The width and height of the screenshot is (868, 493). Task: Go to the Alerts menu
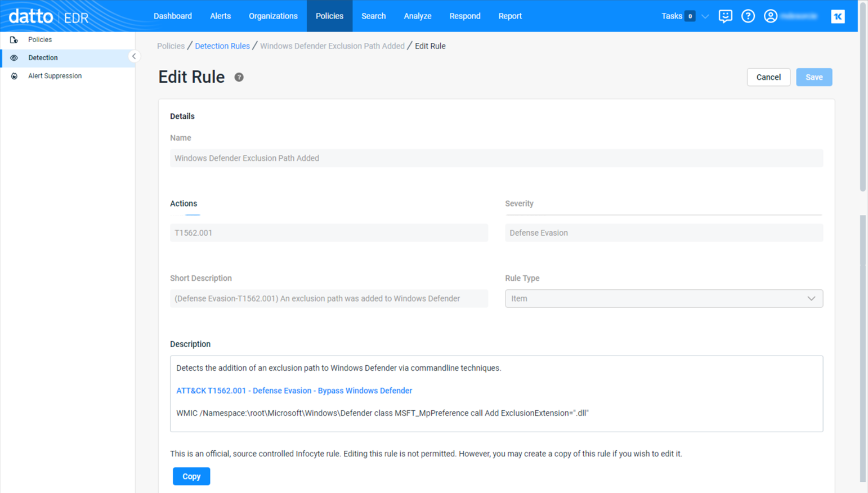(x=220, y=16)
